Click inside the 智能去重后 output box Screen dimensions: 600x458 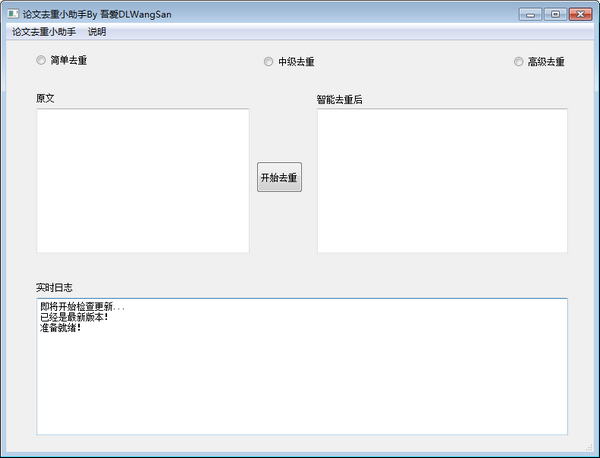click(x=442, y=181)
